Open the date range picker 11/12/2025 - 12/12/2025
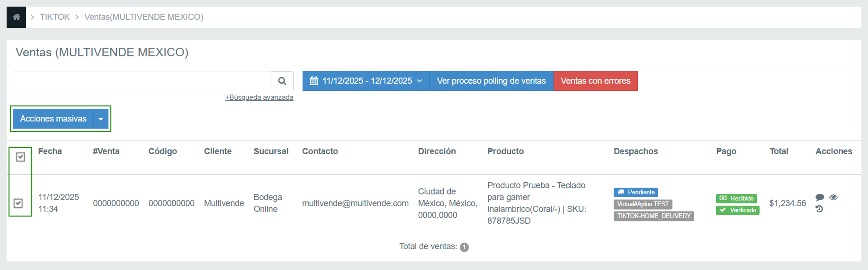 click(366, 81)
